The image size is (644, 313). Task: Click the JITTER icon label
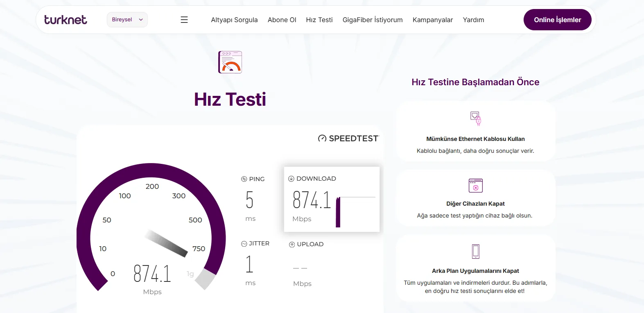[x=244, y=244]
